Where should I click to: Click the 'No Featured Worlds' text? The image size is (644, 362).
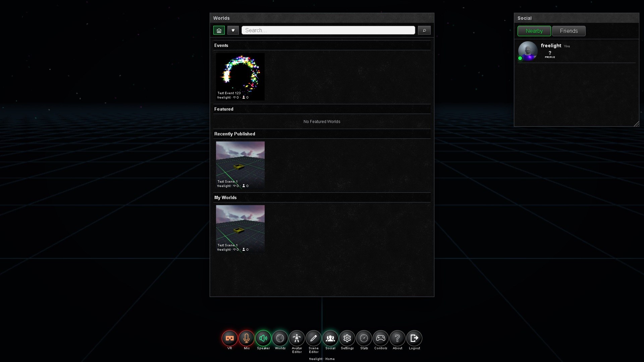coord(322,122)
